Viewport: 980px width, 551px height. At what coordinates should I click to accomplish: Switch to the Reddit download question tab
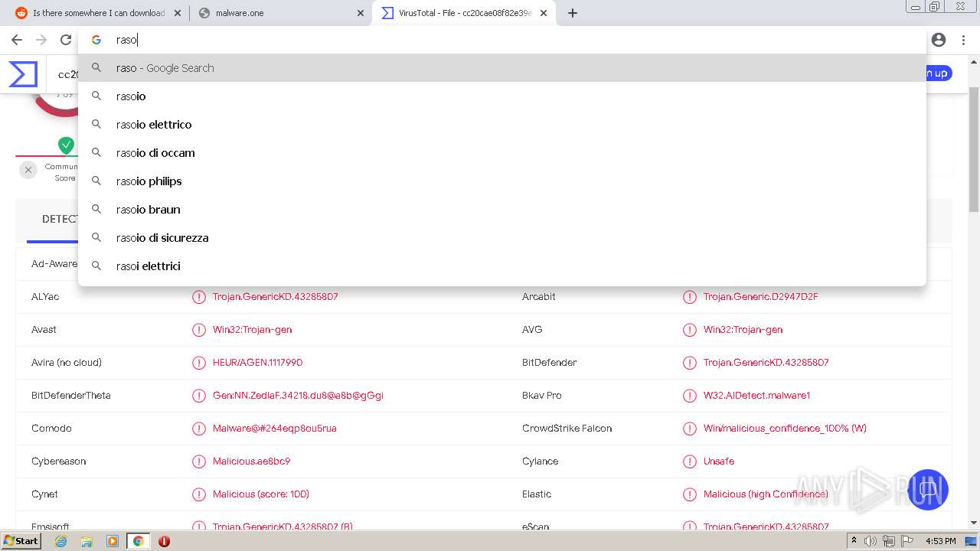point(98,13)
